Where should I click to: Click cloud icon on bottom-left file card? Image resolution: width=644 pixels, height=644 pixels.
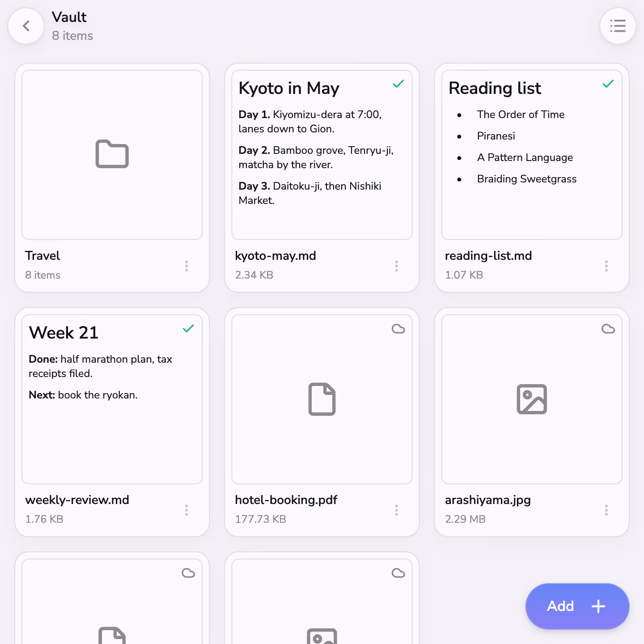point(188,573)
